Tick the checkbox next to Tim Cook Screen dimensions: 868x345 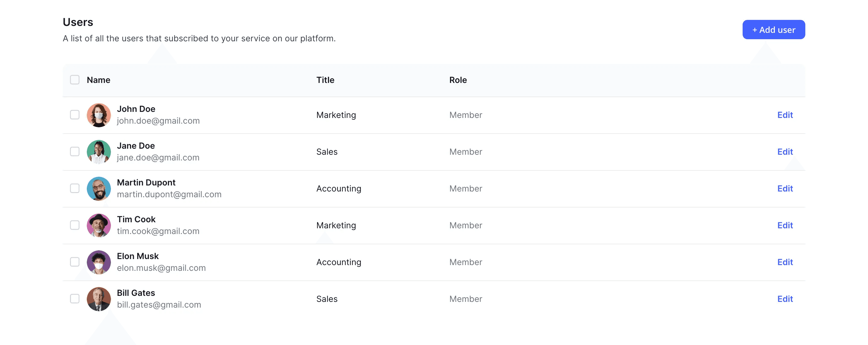pos(74,225)
